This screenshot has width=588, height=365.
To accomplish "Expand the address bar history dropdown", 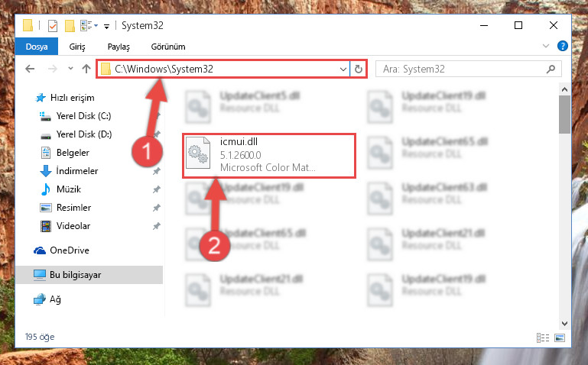I will click(343, 69).
